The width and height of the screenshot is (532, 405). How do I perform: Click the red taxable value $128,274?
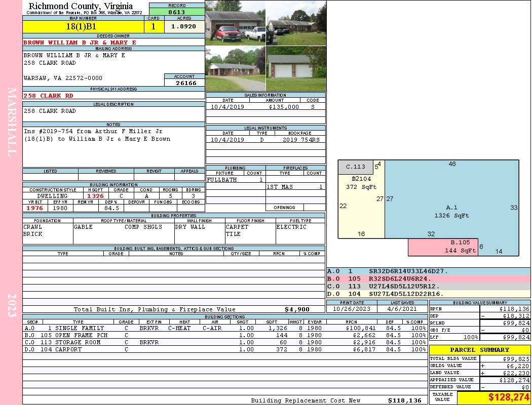point(493,398)
